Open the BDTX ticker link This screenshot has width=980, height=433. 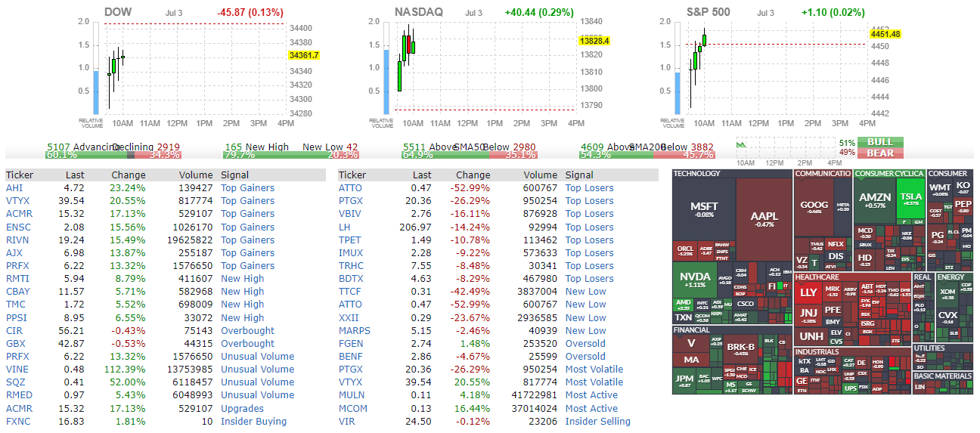point(350,278)
